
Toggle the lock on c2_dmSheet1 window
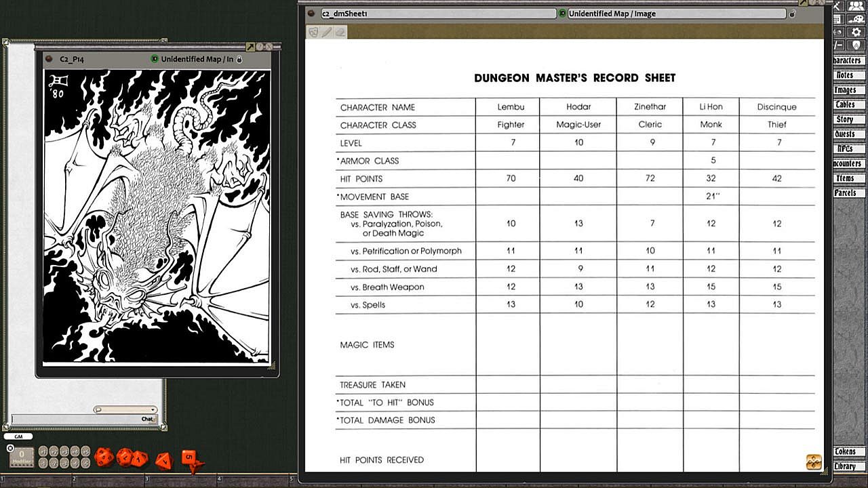pyautogui.click(x=792, y=14)
